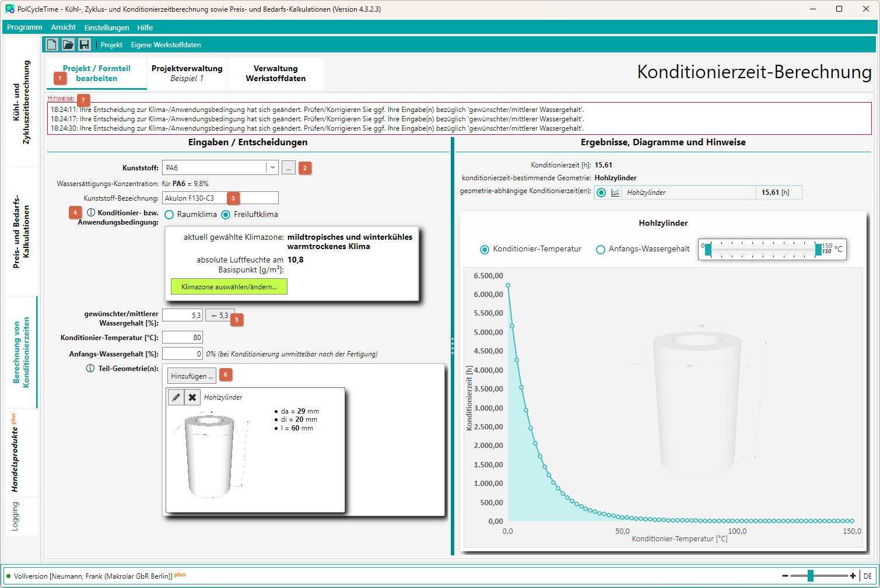Click the diagram icon beside Hohlzylinder result
Screen dimensions: 880x588
(615, 192)
